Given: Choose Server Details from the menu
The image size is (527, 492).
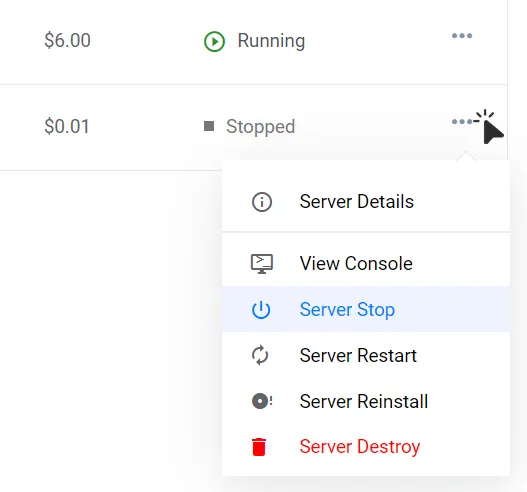Looking at the screenshot, I should pyautogui.click(x=366, y=202).
